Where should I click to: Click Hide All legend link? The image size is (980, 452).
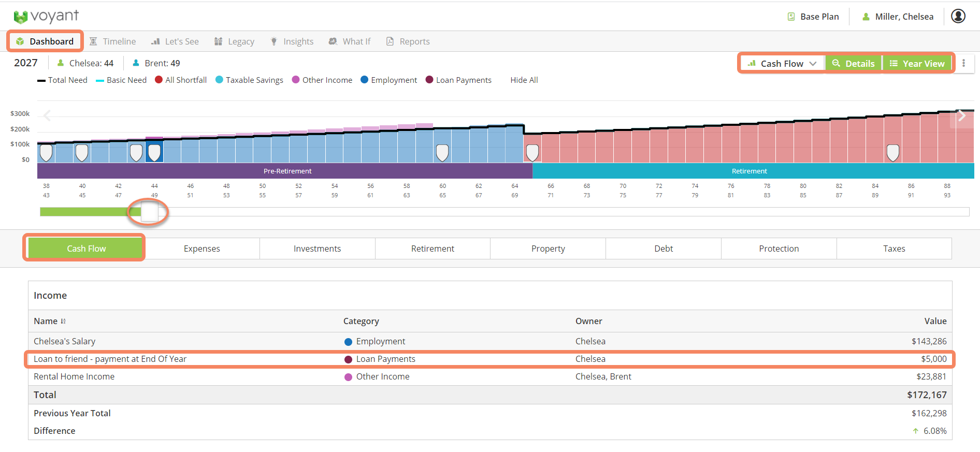tap(524, 80)
